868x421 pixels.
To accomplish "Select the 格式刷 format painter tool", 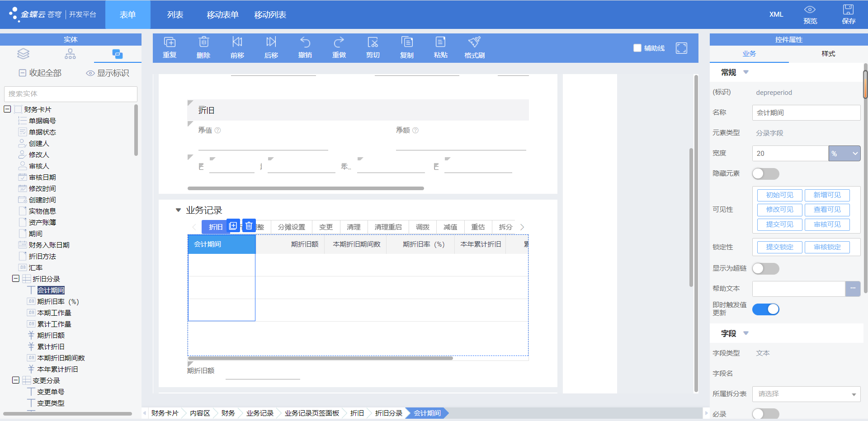I will (x=474, y=47).
